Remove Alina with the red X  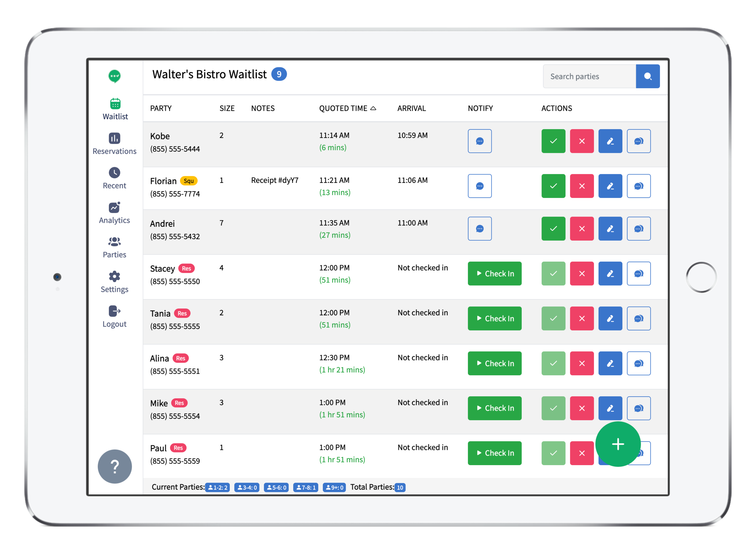(582, 364)
